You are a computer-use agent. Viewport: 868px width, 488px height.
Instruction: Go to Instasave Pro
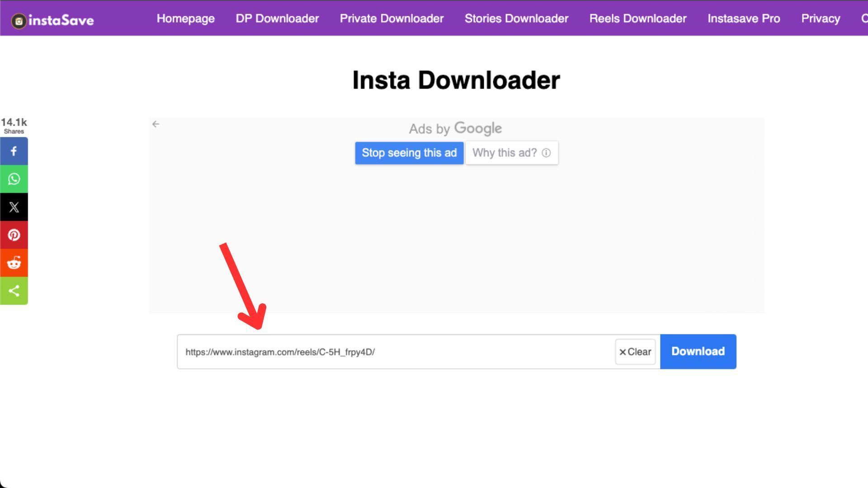[x=744, y=19]
